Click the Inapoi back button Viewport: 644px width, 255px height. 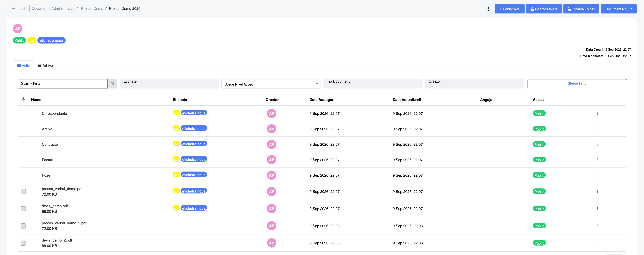(18, 8)
